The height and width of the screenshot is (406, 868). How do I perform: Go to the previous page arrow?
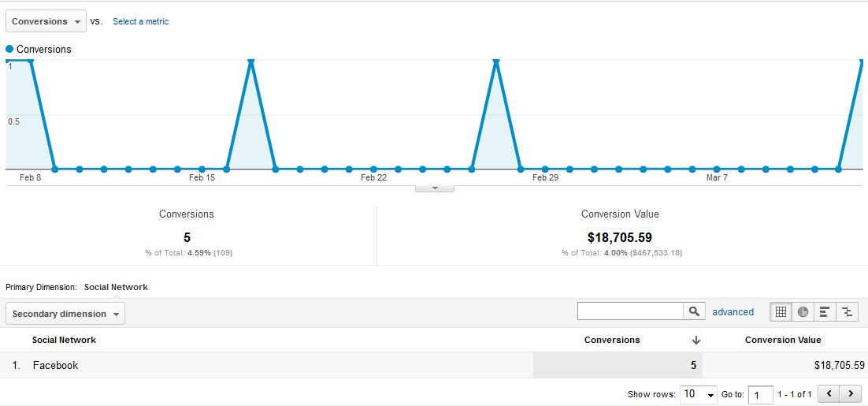coord(828,394)
